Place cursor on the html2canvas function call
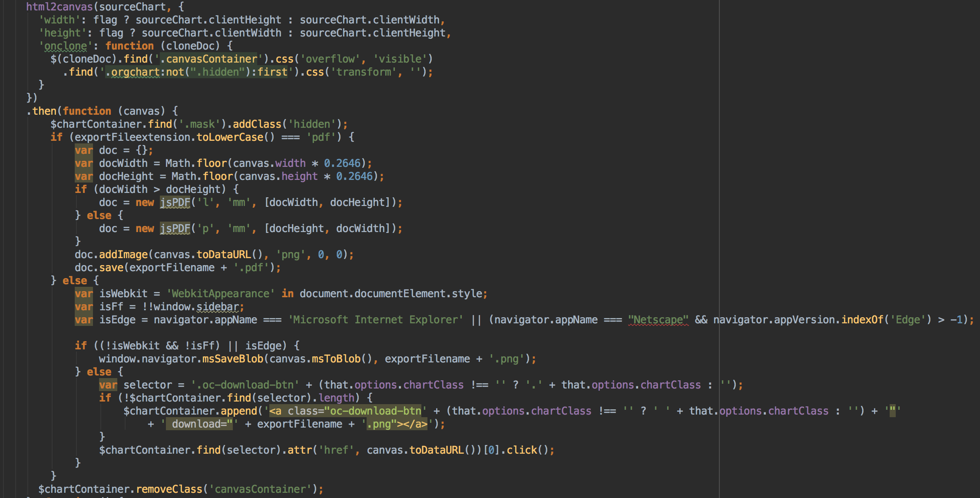 (x=59, y=7)
